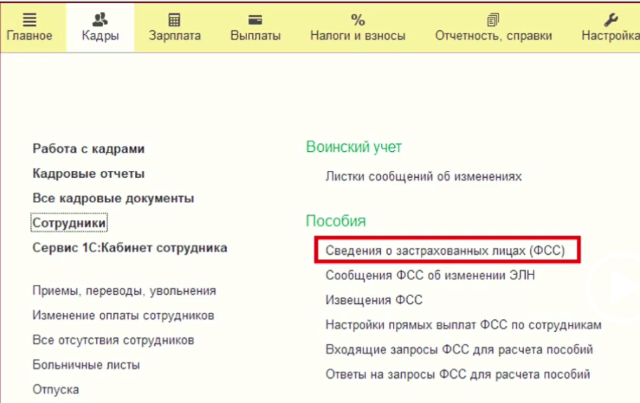Click the percent icon above Налоги и взносы

click(x=358, y=19)
